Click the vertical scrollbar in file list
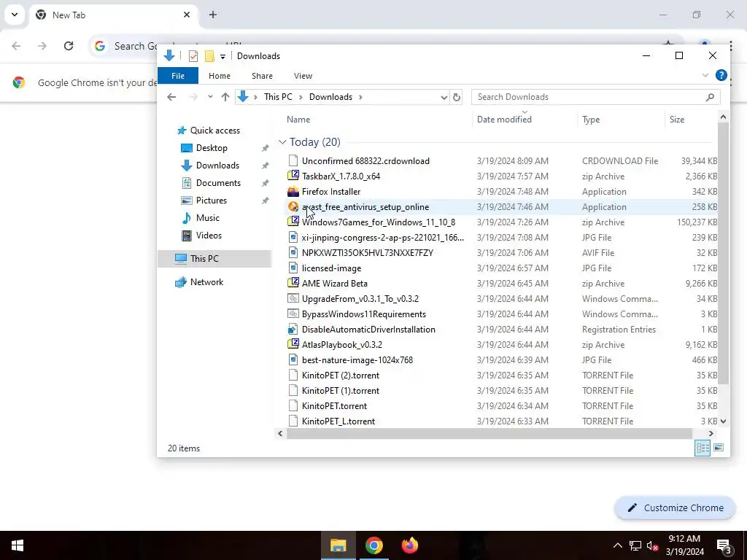This screenshot has width=747, height=560. click(x=723, y=252)
